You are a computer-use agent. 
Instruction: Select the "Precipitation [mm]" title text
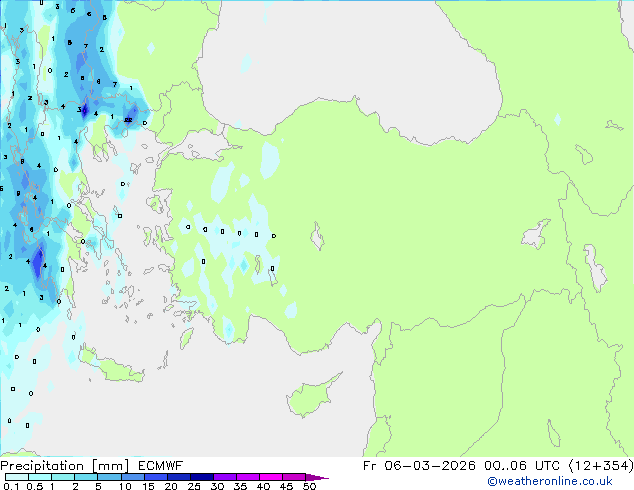tap(65, 466)
